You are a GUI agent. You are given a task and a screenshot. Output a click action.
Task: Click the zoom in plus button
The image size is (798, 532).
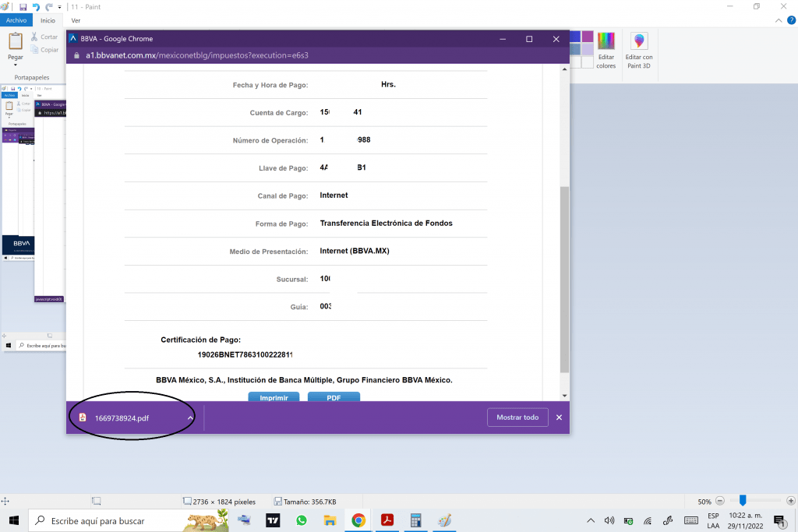point(790,501)
